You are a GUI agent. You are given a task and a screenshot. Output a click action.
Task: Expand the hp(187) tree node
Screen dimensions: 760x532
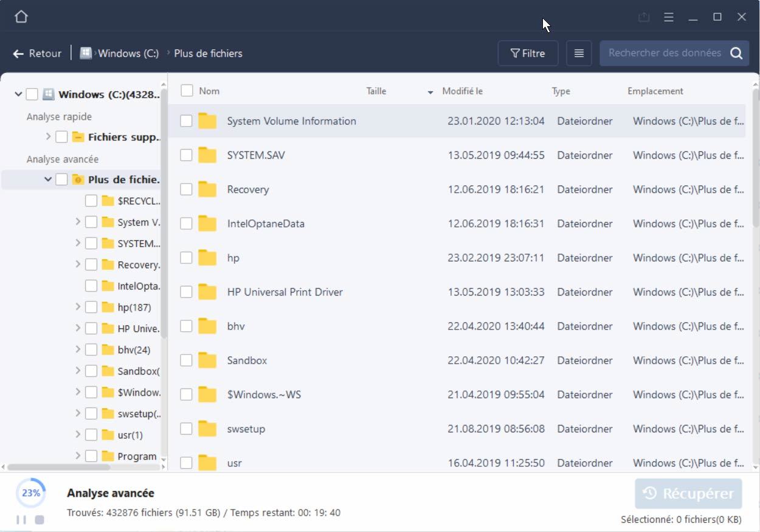pos(78,307)
